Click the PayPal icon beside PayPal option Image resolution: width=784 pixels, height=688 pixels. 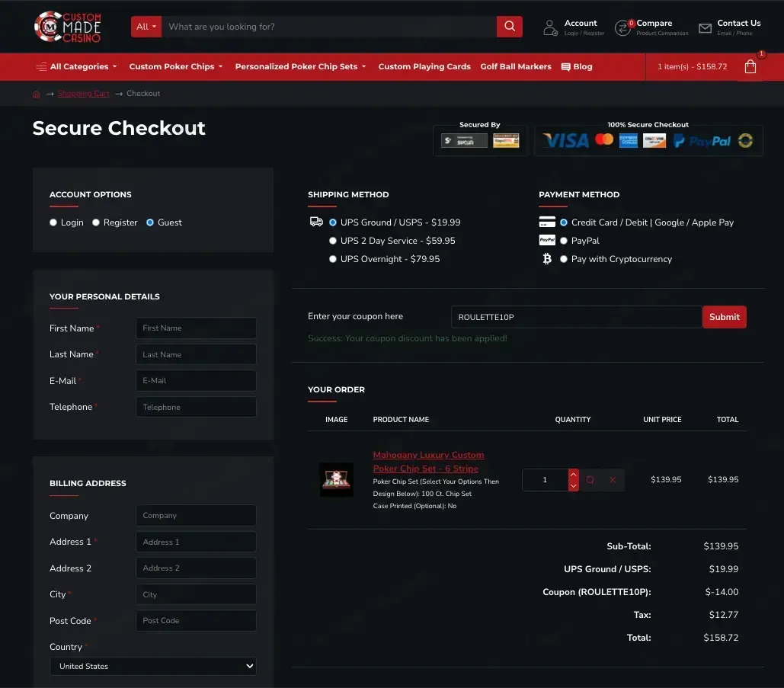click(547, 240)
